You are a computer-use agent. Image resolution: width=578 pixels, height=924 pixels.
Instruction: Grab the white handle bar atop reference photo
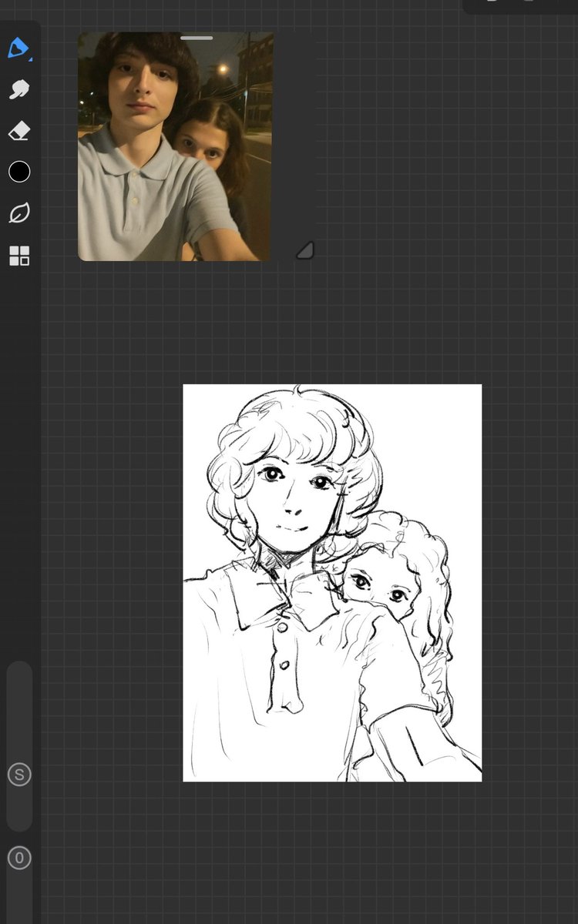click(197, 37)
